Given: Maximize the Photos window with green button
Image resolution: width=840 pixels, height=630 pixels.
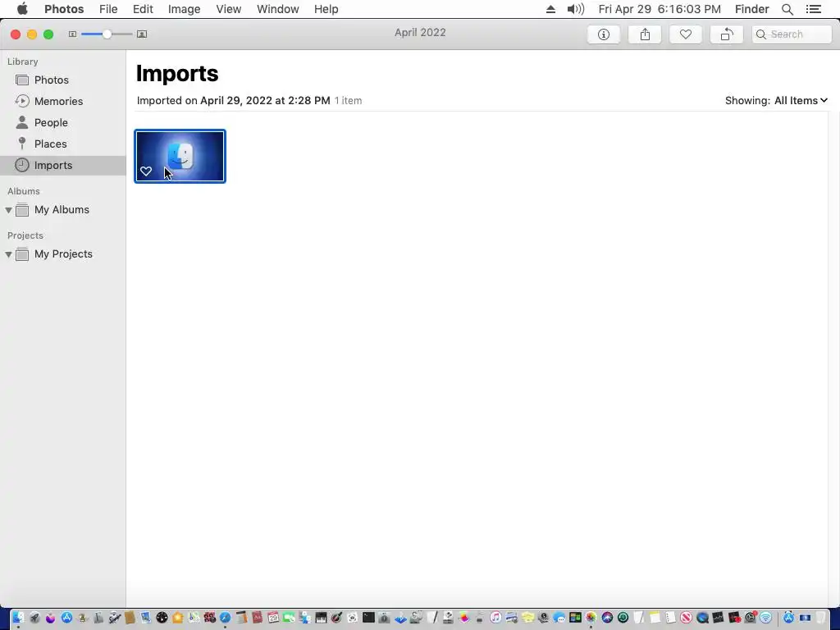Looking at the screenshot, I should [x=48, y=34].
